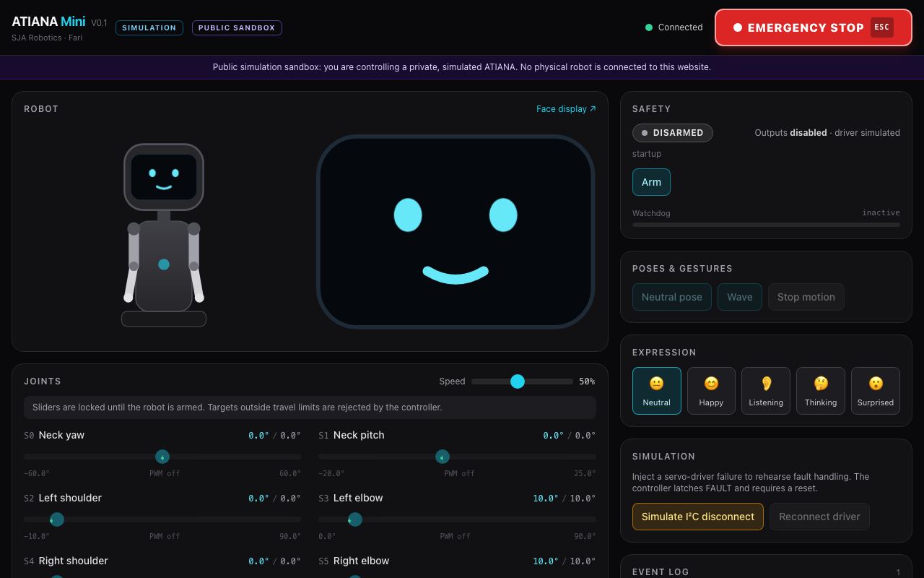Select the Neutral expression
The width and height of the screenshot is (924, 578).
[657, 391]
